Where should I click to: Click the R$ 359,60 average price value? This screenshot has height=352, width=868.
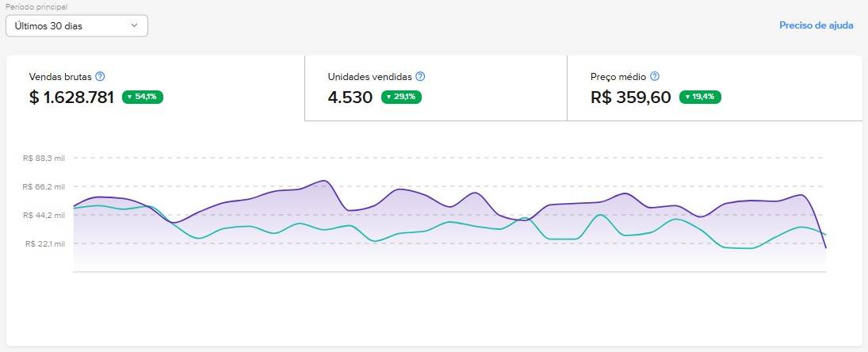pyautogui.click(x=631, y=98)
